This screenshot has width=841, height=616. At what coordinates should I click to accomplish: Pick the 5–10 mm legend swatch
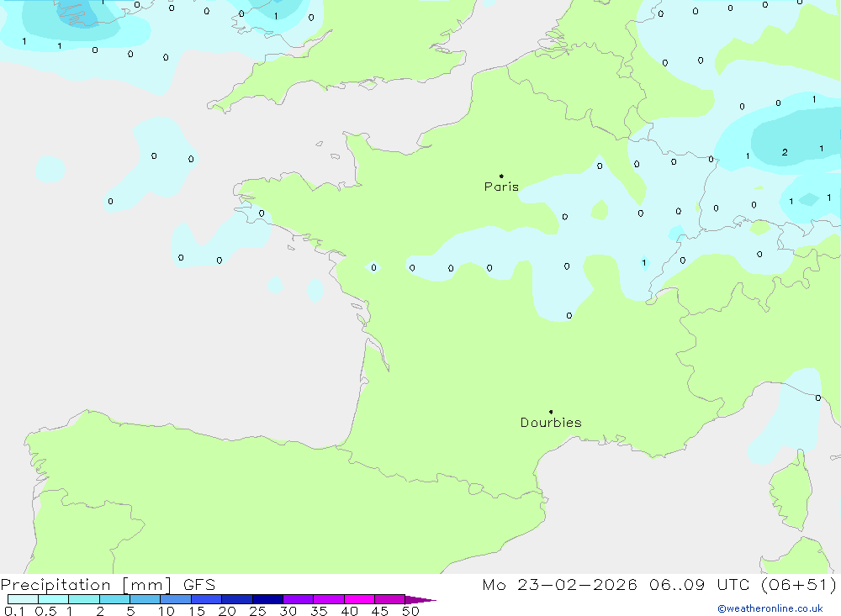tap(145, 599)
